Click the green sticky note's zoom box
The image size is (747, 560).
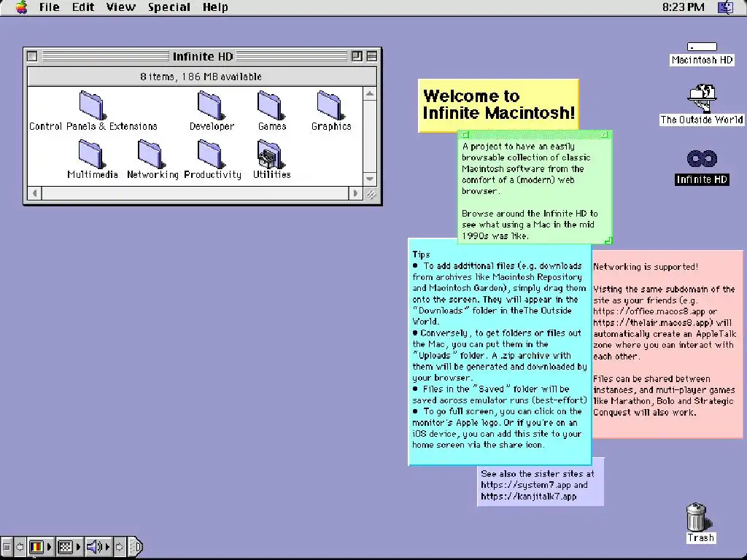(605, 135)
